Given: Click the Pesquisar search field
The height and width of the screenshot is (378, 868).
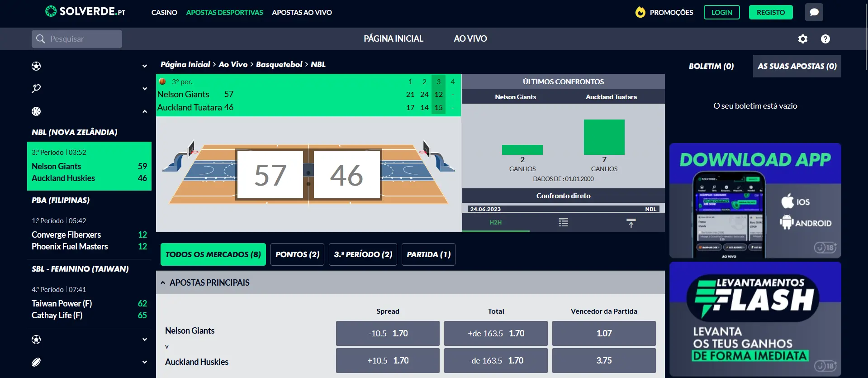Looking at the screenshot, I should [x=77, y=39].
